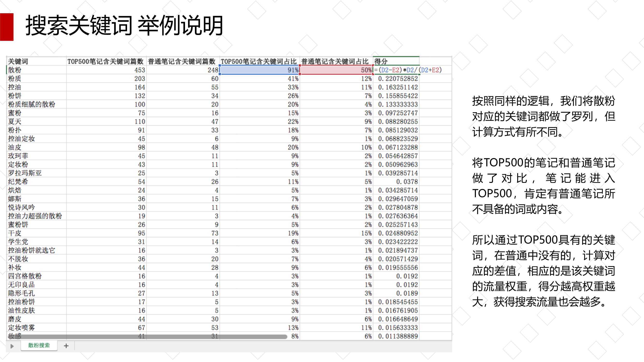Viewport: 644px width, 362px height.
Task: Add a new sheet with plus button
Action: pos(66,346)
